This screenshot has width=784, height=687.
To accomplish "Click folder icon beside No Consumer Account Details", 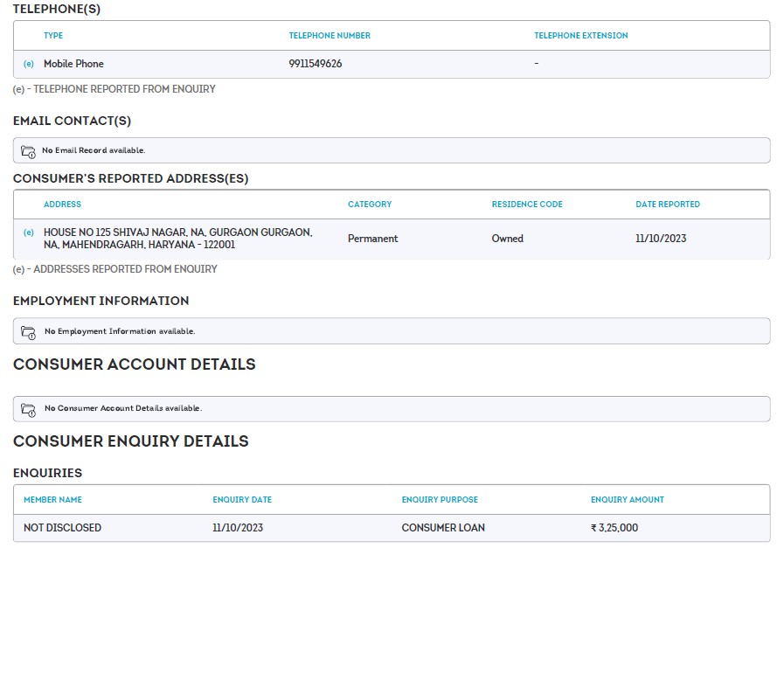I will [28, 409].
